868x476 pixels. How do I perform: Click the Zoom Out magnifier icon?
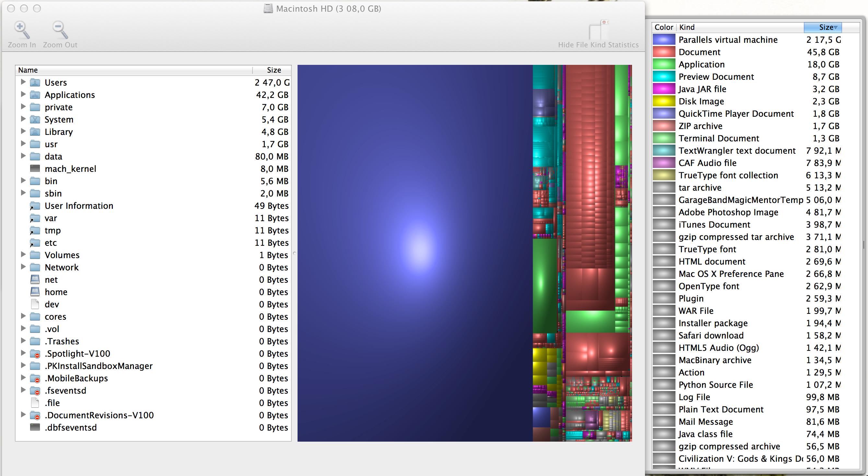(60, 30)
